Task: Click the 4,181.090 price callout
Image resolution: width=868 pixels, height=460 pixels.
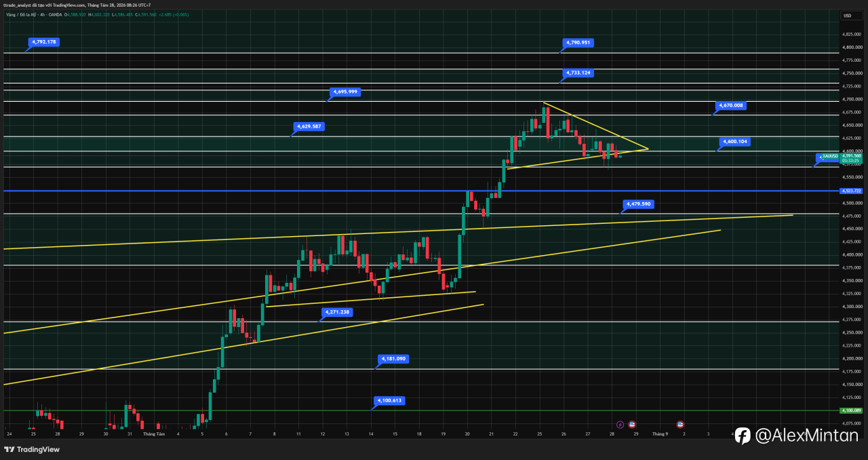Action: click(x=393, y=358)
